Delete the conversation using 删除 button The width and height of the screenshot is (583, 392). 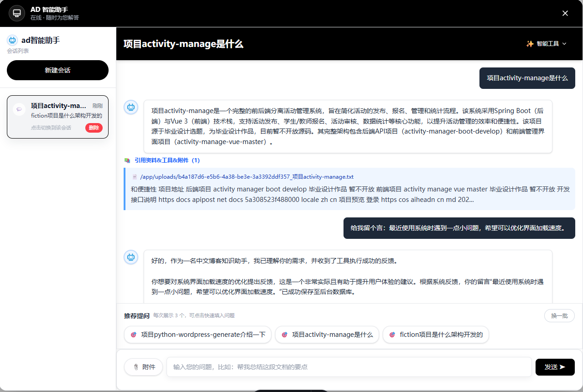pyautogui.click(x=94, y=128)
